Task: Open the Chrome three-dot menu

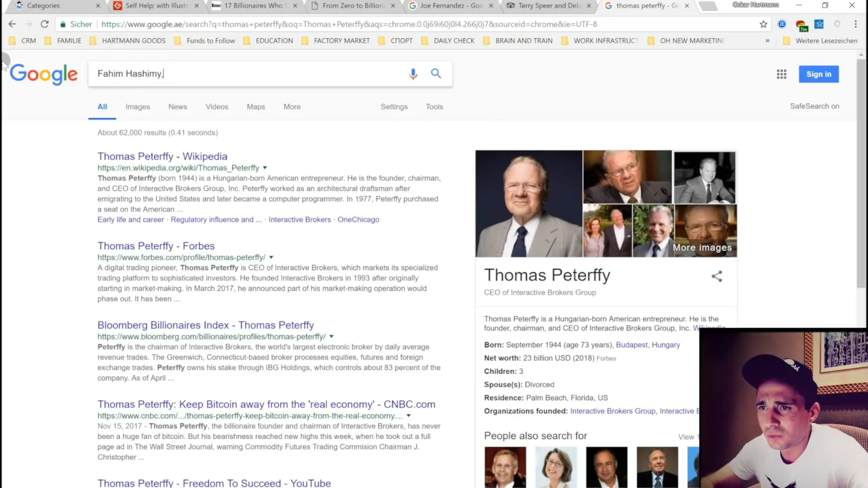Action: click(x=855, y=24)
